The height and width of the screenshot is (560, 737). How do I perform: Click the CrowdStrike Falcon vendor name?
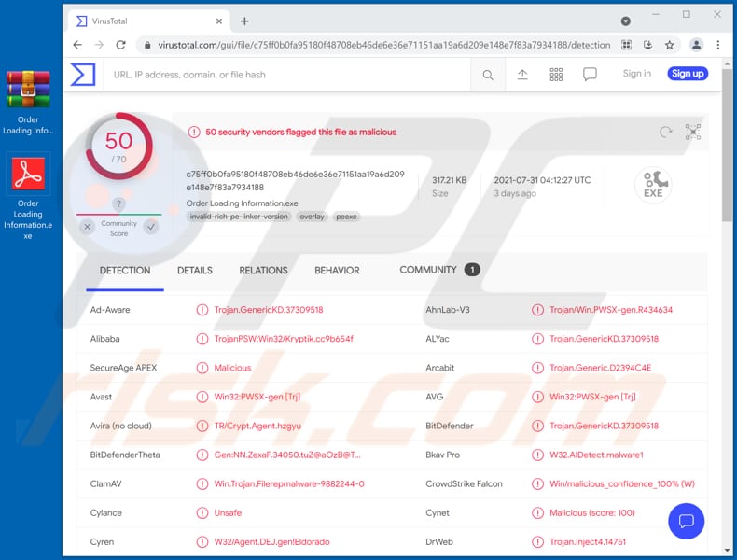(x=464, y=483)
